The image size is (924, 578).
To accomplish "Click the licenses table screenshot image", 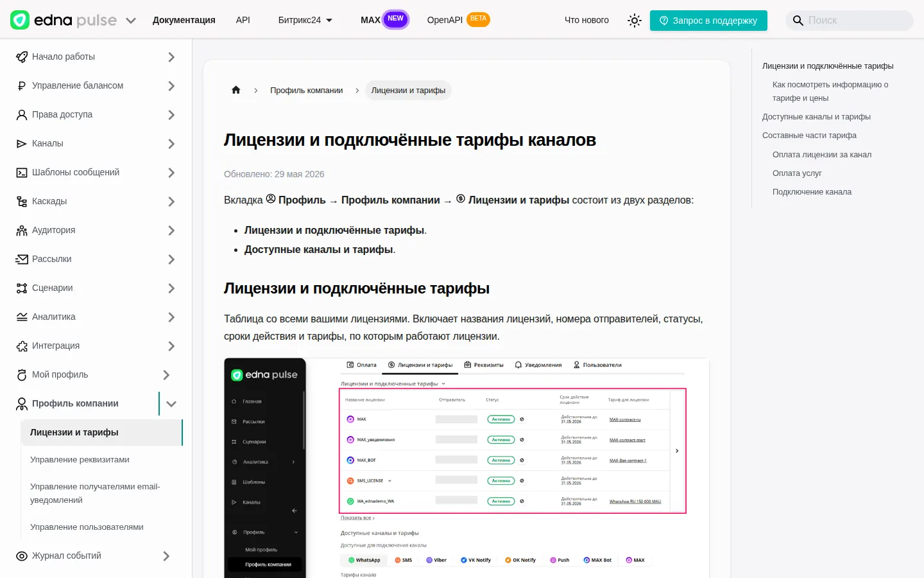I will (466, 468).
